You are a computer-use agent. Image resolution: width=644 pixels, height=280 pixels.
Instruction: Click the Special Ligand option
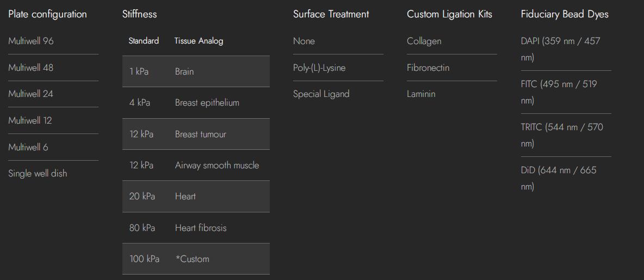(x=321, y=94)
